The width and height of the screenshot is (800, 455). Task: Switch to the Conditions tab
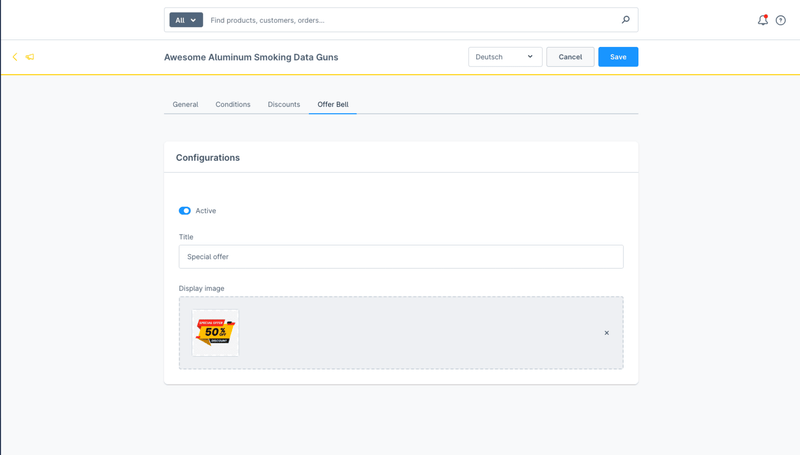[x=233, y=104]
